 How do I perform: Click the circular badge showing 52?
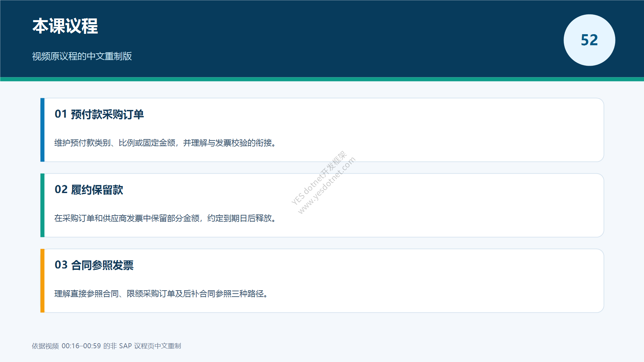pyautogui.click(x=589, y=40)
